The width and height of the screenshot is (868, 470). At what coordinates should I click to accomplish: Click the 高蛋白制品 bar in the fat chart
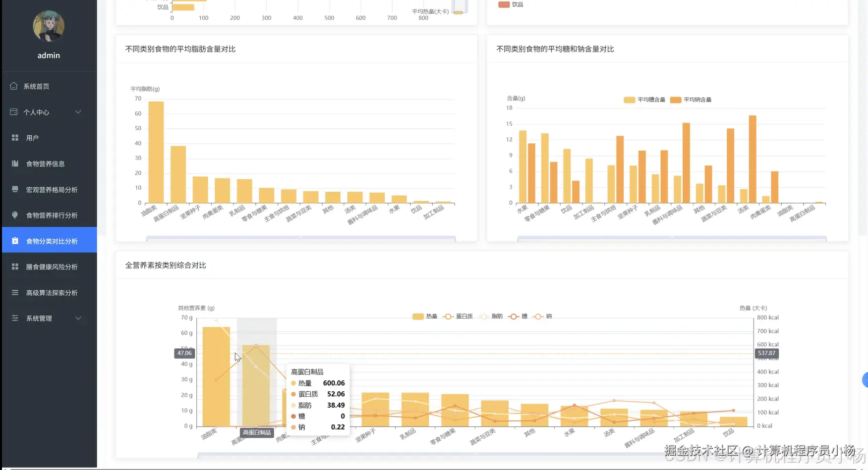click(x=178, y=174)
